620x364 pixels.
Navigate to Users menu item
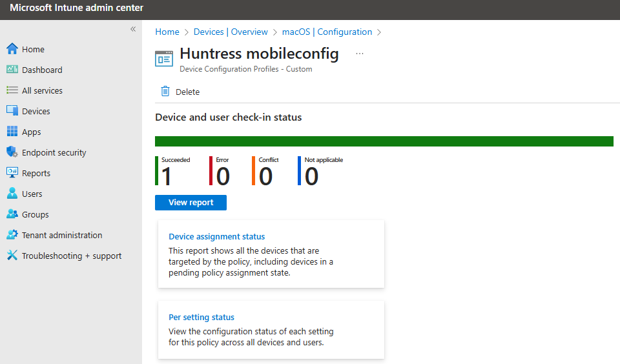click(x=32, y=194)
